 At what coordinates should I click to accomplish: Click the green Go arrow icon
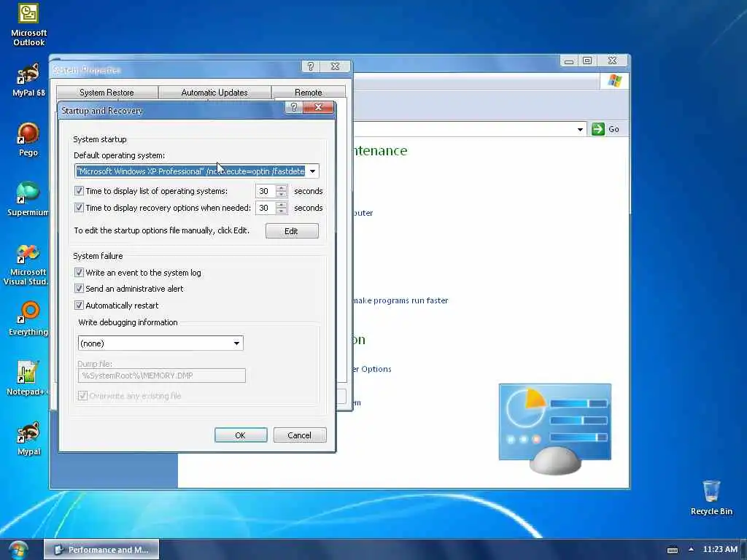click(598, 129)
